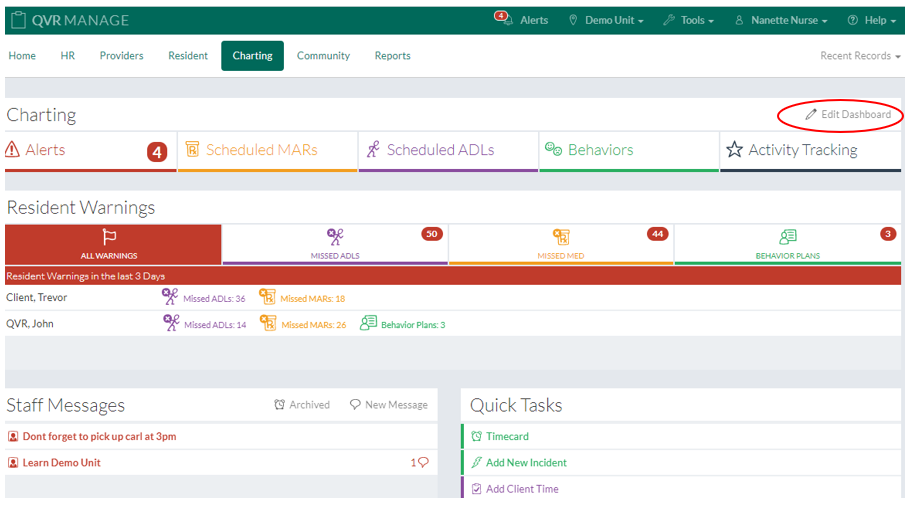Click the Scheduled ADLs person icon
Image resolution: width=911 pixels, height=507 pixels.
click(373, 150)
